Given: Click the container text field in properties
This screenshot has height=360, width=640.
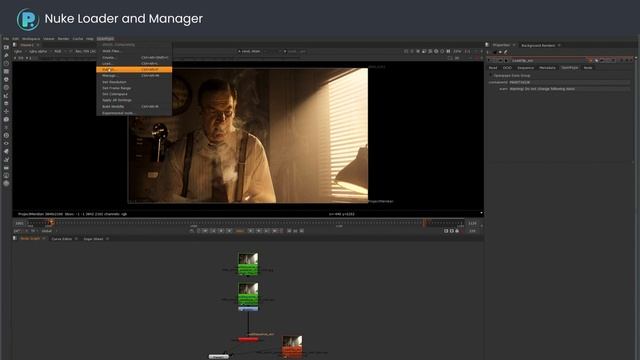Looking at the screenshot, I should (x=569, y=82).
